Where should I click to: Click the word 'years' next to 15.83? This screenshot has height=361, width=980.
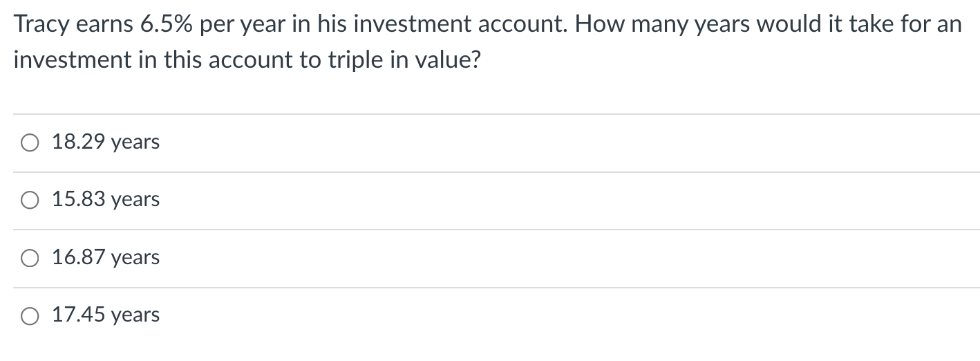pos(135,201)
